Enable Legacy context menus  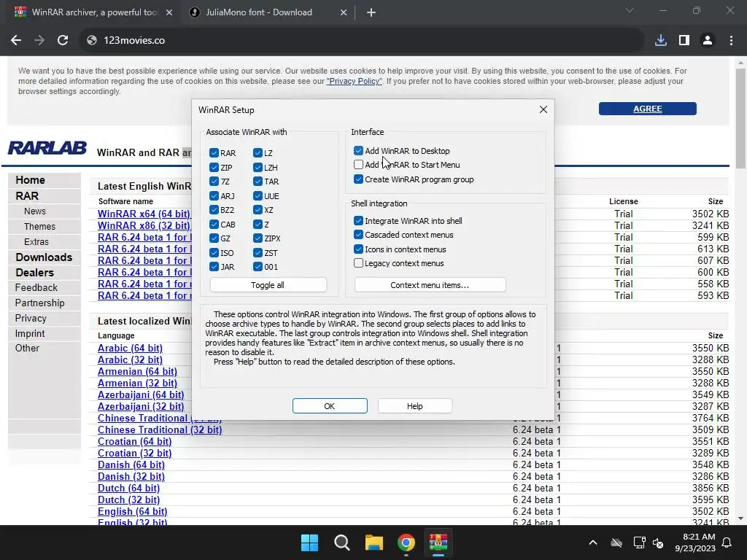click(359, 263)
